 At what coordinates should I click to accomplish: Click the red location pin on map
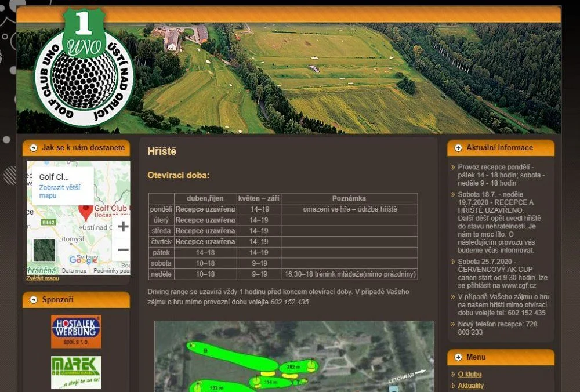click(86, 213)
